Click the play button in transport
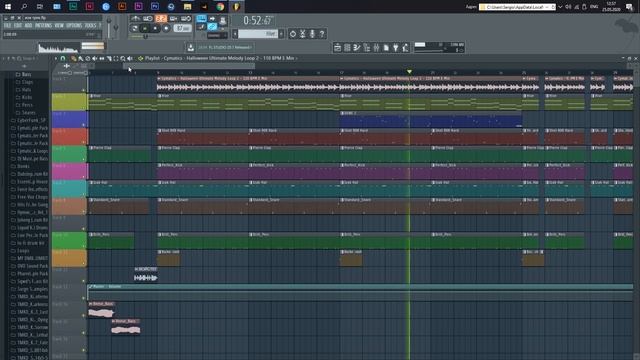The height and width of the screenshot is (360, 640). (145, 29)
